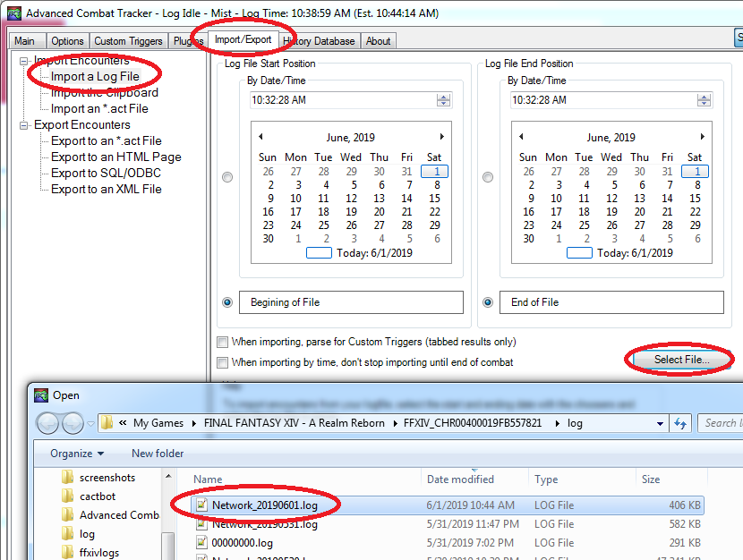
Task: Click Forward arrow in Open dialog
Action: [73, 423]
